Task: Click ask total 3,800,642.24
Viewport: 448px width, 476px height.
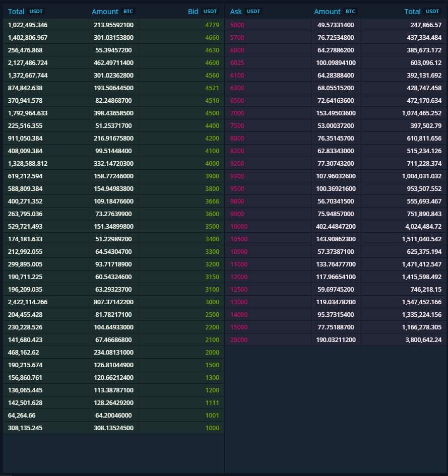Action: (423, 339)
